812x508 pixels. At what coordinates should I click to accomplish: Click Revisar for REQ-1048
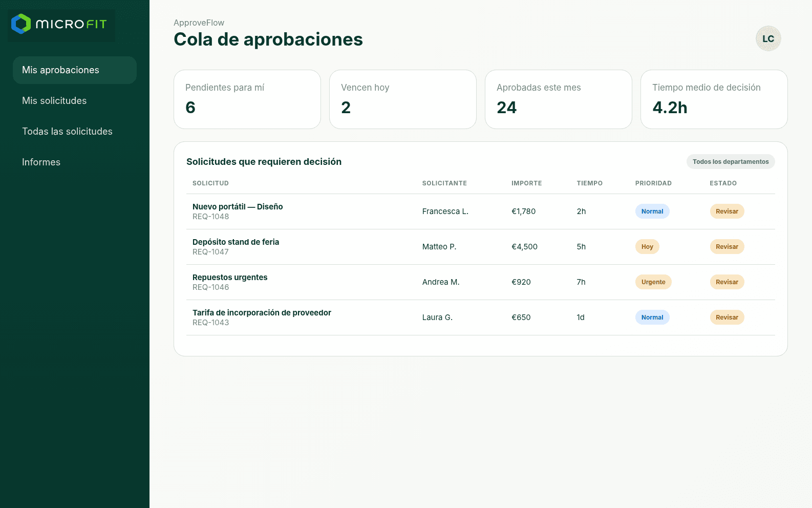pos(727,211)
